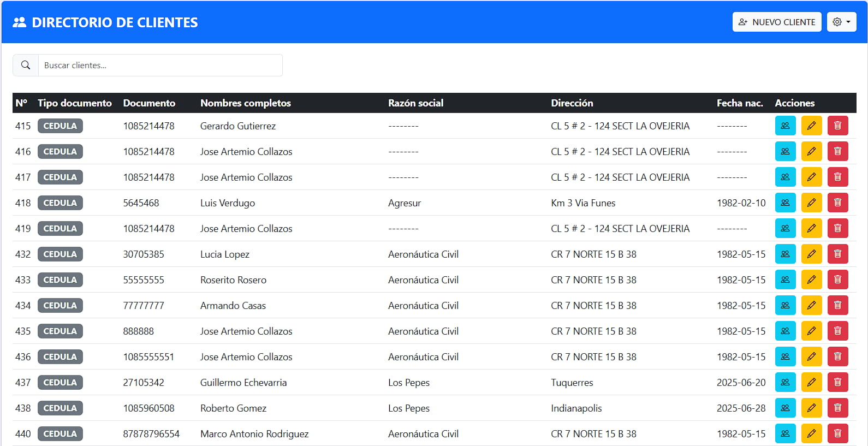Edit the Roserito Rosero client row

pos(811,280)
